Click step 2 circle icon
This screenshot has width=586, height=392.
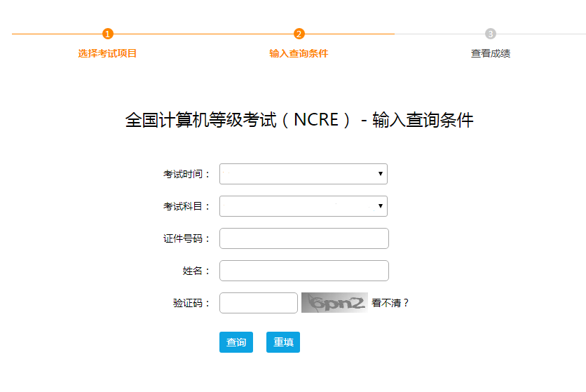tap(299, 34)
